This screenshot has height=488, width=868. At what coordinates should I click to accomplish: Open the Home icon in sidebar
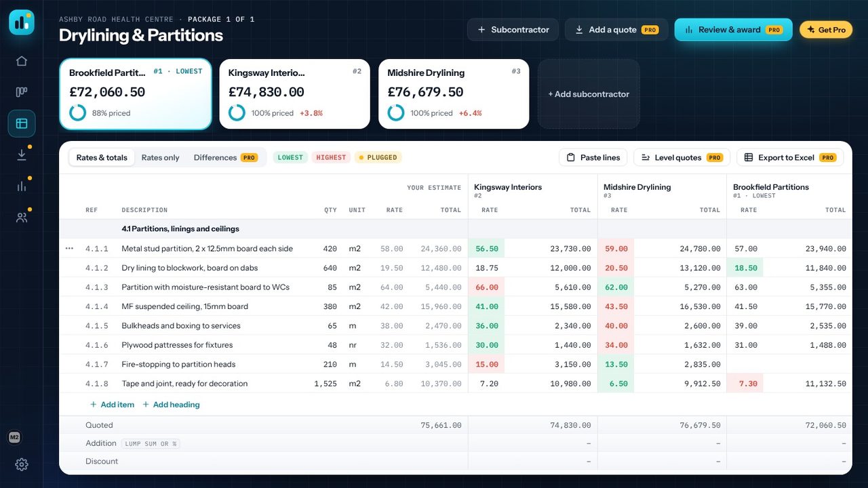click(x=22, y=61)
